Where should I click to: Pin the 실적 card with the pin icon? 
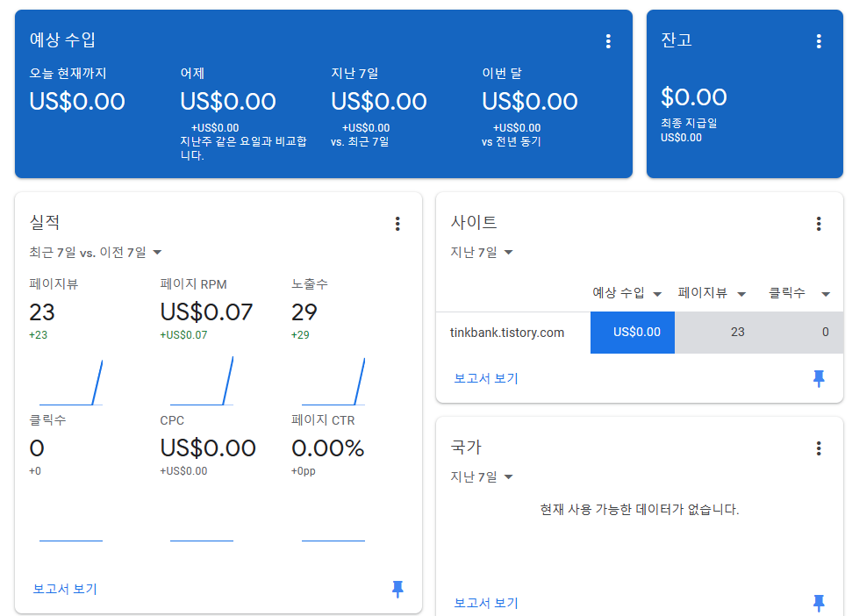coord(397,589)
